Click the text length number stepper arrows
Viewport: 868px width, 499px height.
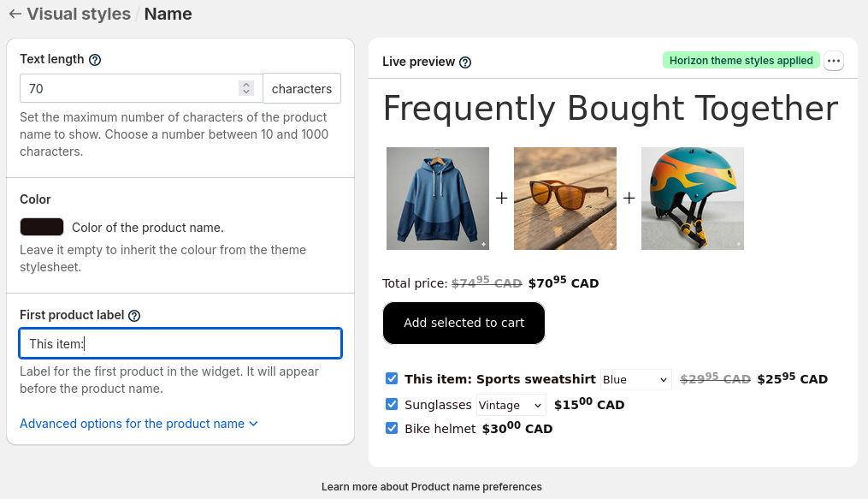pyautogui.click(x=246, y=88)
